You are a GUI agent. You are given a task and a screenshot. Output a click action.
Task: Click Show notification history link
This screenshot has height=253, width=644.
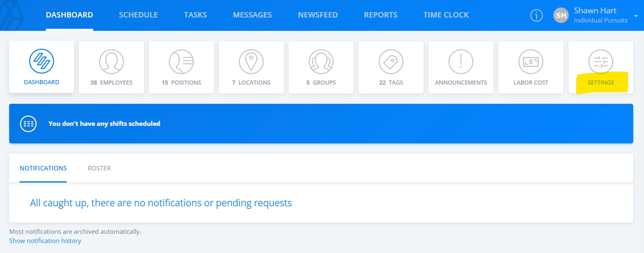point(45,241)
